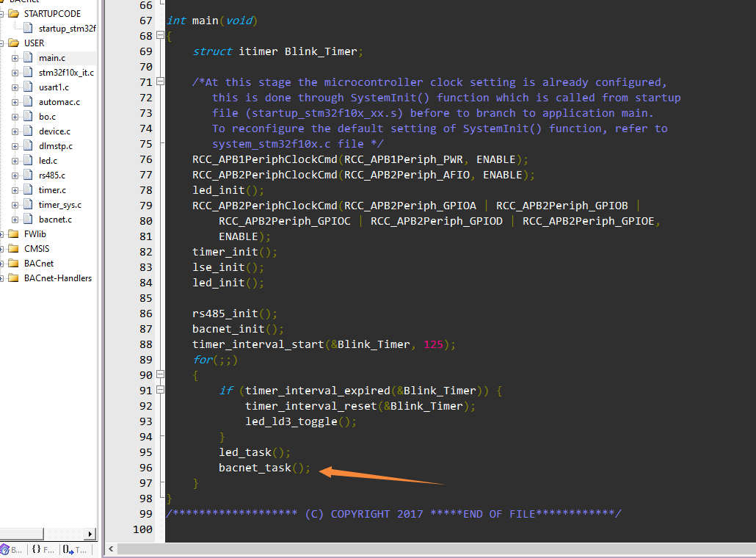Click bacnet_init call on line 87
The image size is (756, 558).
click(238, 329)
